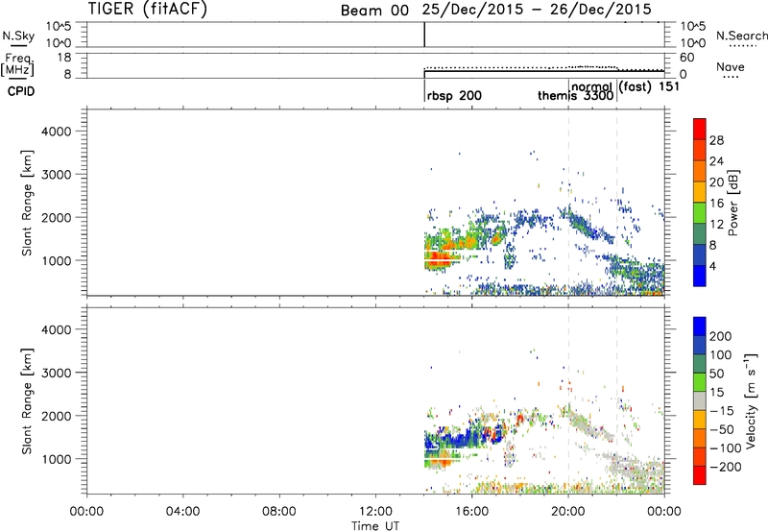Click the 1000 km tick in the velocity panel

click(57, 459)
